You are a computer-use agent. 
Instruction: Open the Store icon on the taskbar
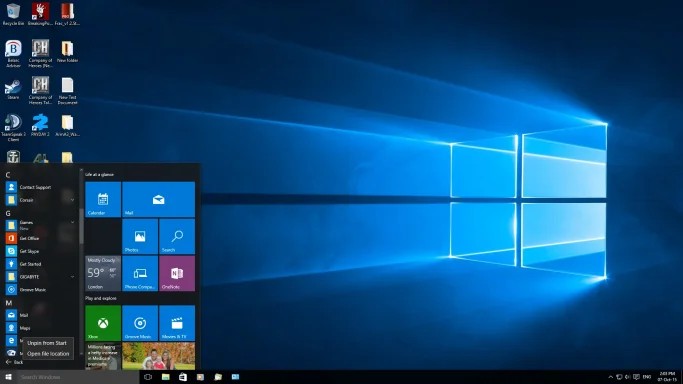pos(183,377)
